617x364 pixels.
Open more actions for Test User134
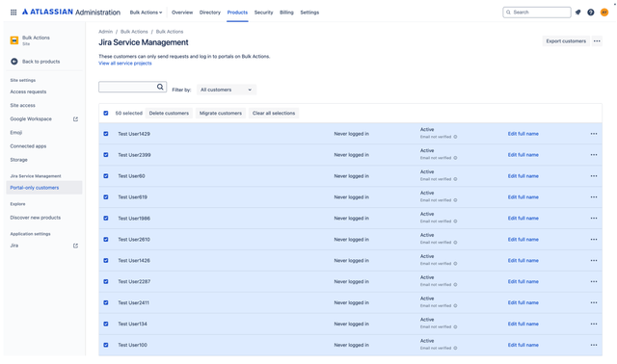(594, 324)
